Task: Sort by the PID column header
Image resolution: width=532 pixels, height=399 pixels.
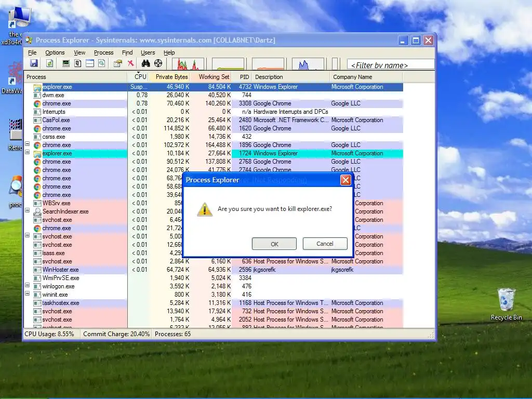Action: tap(242, 77)
